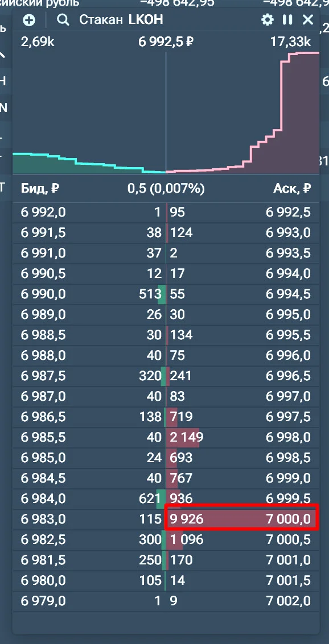Open order book settings gear
The height and width of the screenshot is (644, 329).
[x=268, y=20]
